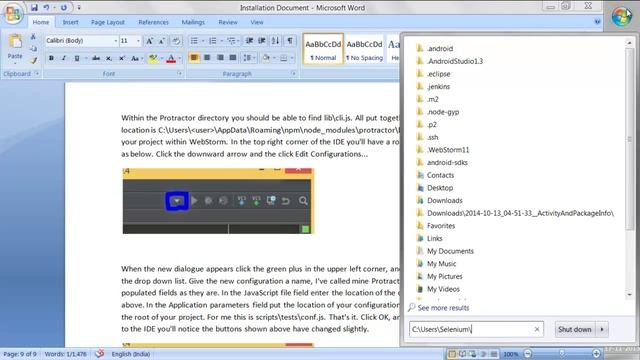Toggle show paragraph marks
640x360 pixels.
(x=290, y=41)
